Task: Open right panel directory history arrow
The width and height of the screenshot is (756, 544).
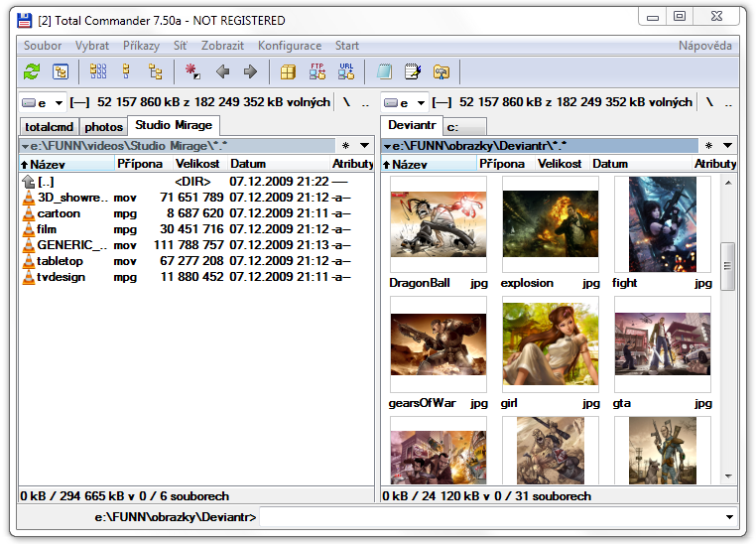Action: (x=727, y=146)
